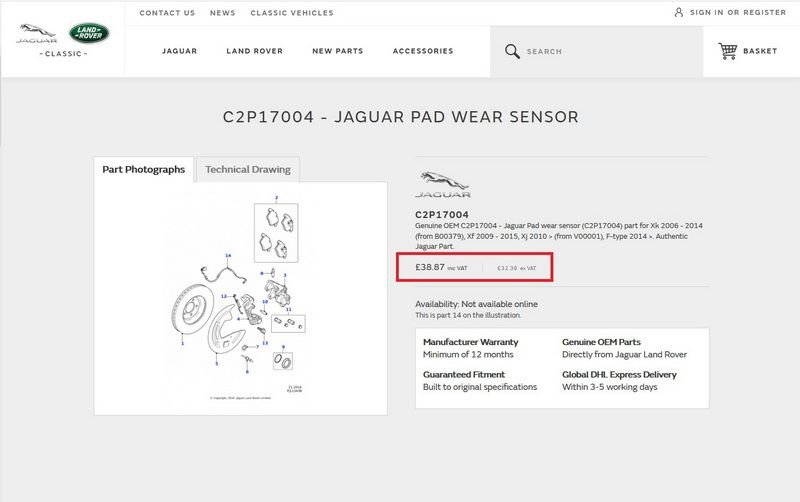Focus the Search input field
The height and width of the screenshot is (502, 800).
point(600,51)
